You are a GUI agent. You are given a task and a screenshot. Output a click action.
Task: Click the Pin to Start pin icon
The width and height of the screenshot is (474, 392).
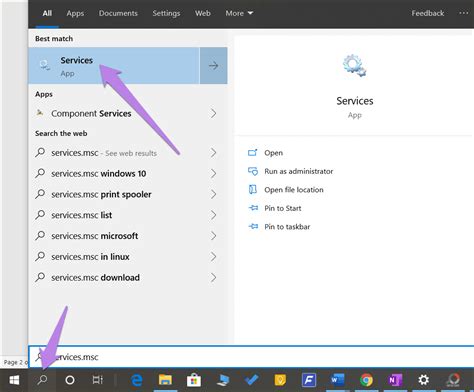coord(253,208)
